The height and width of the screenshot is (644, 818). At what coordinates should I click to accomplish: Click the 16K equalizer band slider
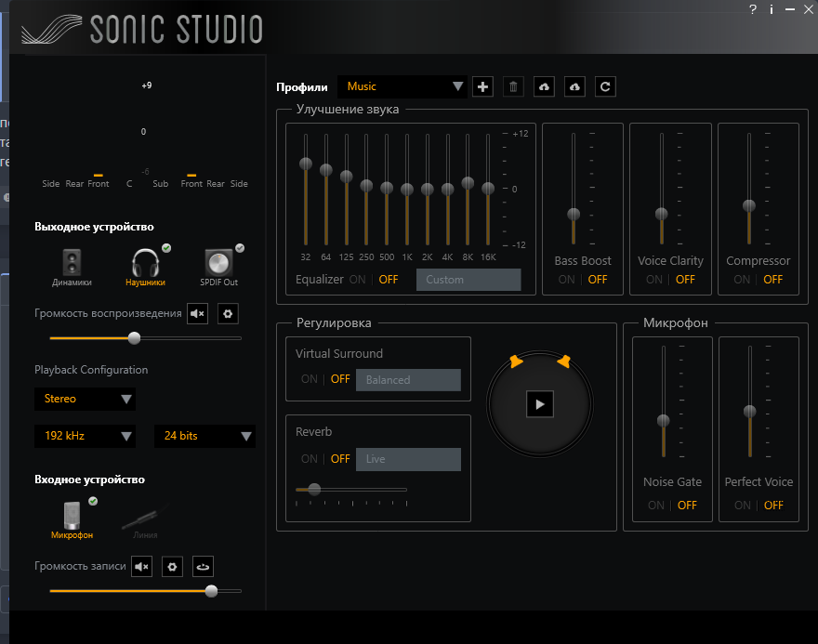coord(488,189)
